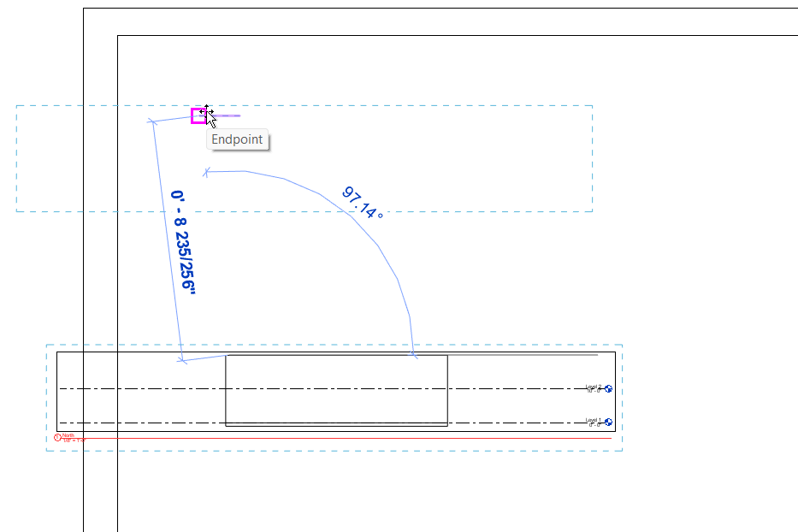Click the magenta endpoint snap marker

coord(198,114)
